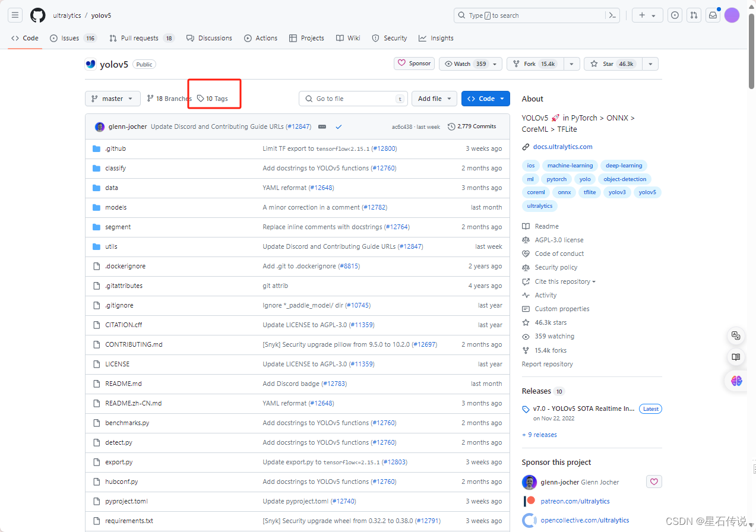Click the colorful brain icon on right edge
Viewport: 756px width, 532px height.
[x=736, y=381]
